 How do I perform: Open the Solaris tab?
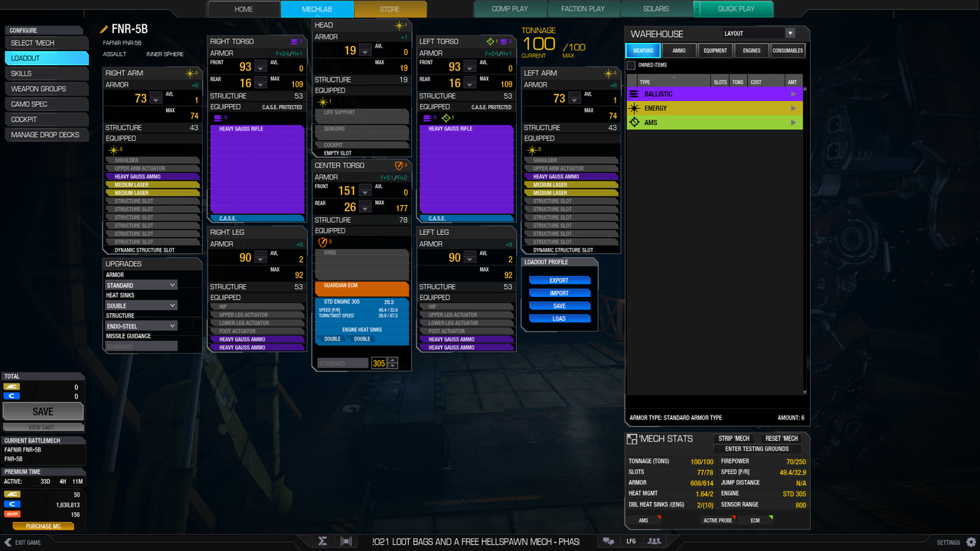tap(655, 9)
